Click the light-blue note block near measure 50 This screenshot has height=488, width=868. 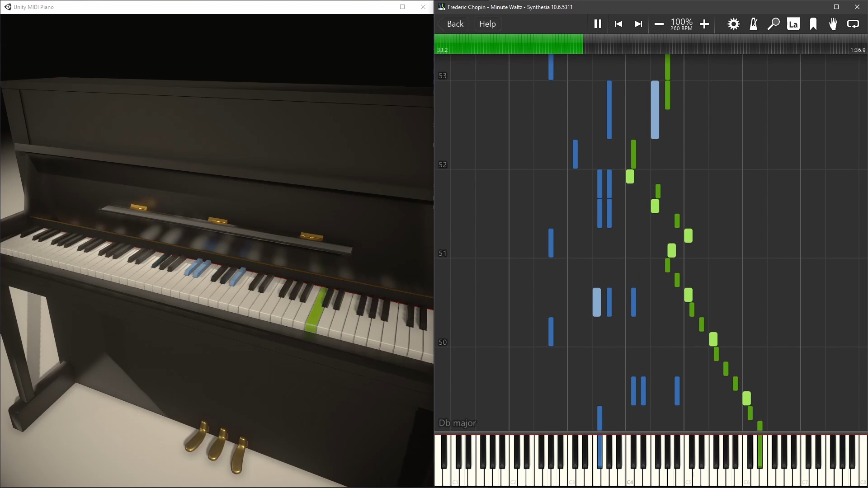point(597,302)
